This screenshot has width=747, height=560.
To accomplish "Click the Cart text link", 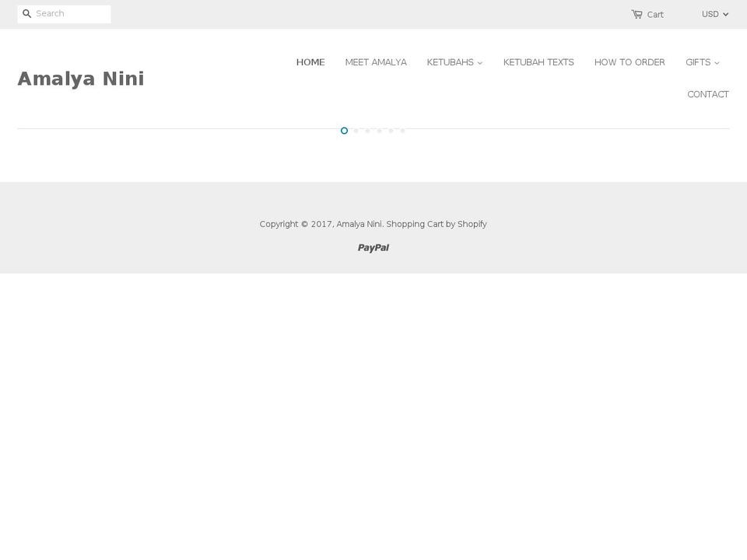I will [x=655, y=15].
